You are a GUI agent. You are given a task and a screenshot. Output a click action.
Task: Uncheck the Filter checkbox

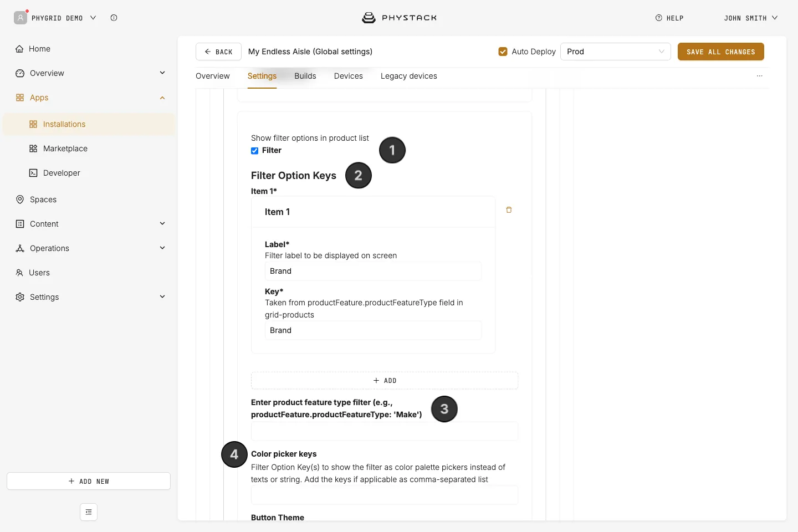click(x=255, y=151)
